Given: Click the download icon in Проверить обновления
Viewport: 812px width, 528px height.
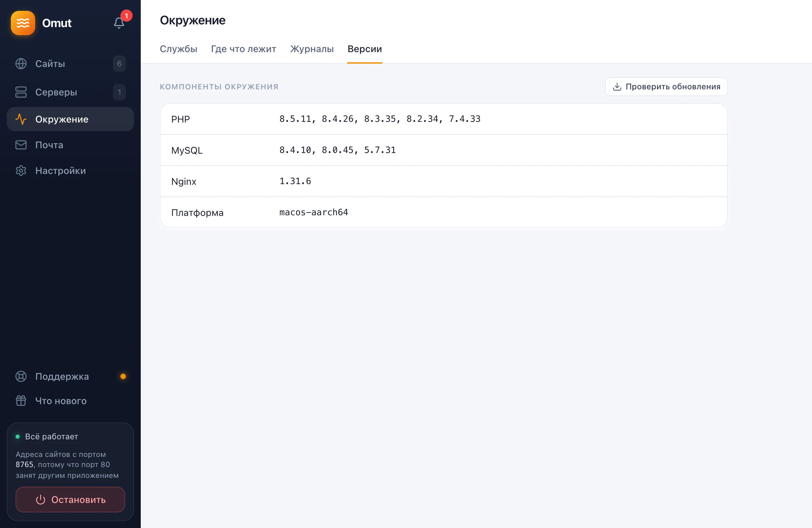Looking at the screenshot, I should coord(617,87).
